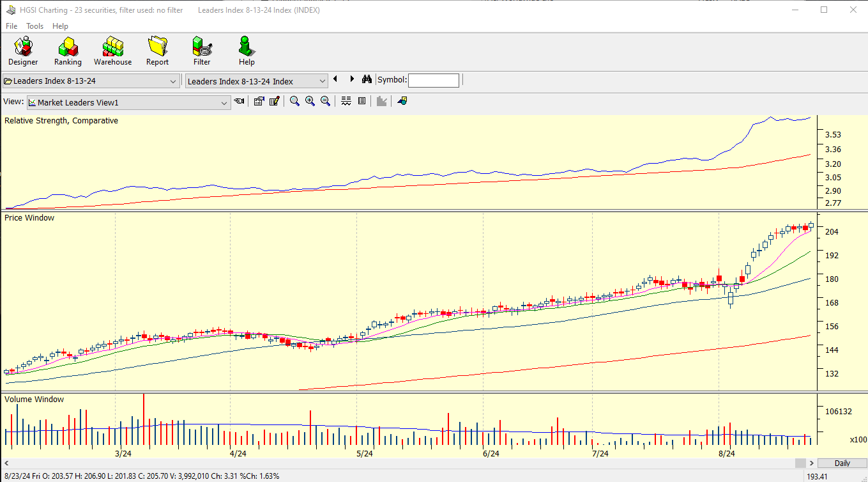Viewport: 868px width, 482px height.
Task: Click the zoom out magnifier icon
Action: point(325,101)
